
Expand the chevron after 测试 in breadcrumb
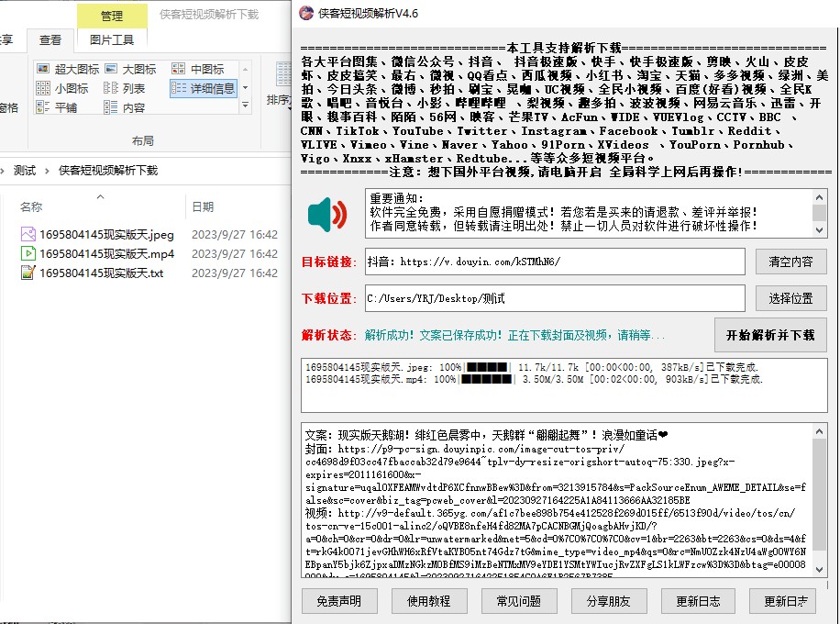coord(47,171)
